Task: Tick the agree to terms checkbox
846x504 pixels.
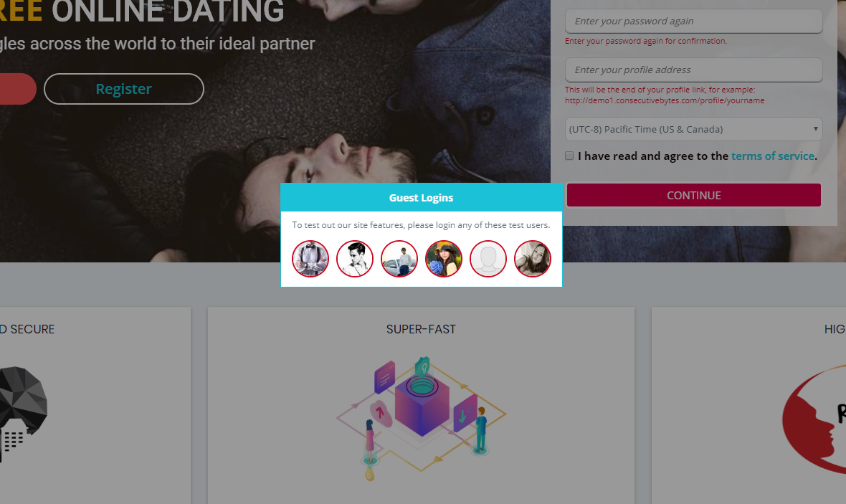Action: [569, 156]
